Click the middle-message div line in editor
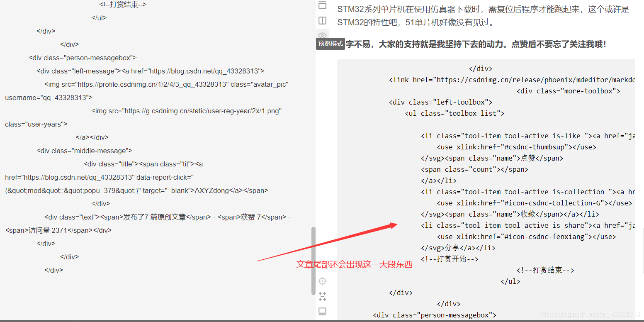Image resolution: width=644 pixels, height=322 pixels. pyautogui.click(x=84, y=151)
